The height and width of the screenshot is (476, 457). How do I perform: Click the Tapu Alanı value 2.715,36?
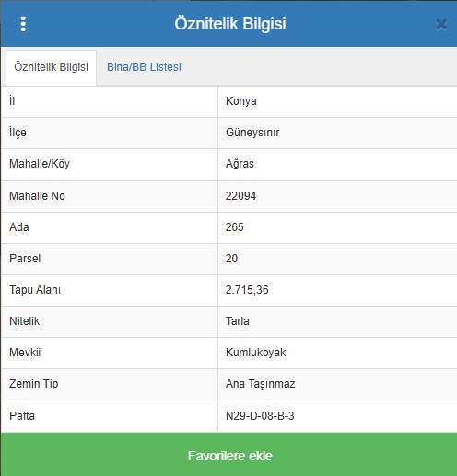click(x=247, y=290)
